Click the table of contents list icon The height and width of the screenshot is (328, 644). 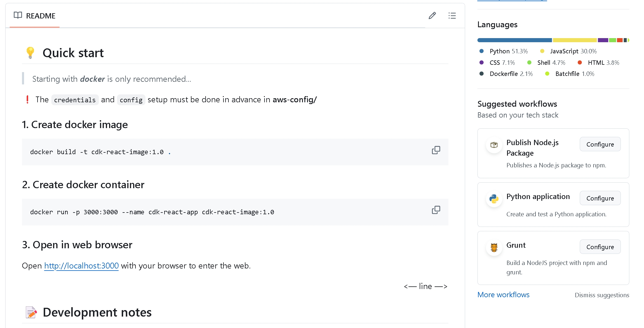(x=452, y=16)
